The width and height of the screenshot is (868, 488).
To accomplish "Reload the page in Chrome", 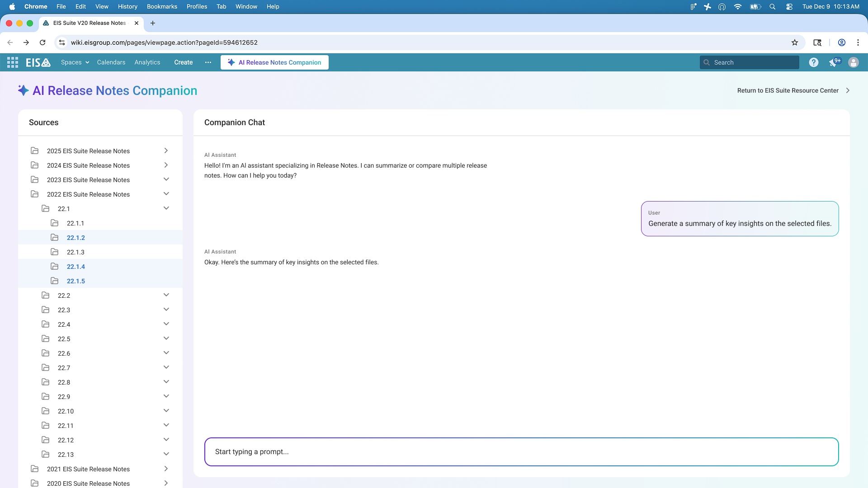I will click(42, 42).
